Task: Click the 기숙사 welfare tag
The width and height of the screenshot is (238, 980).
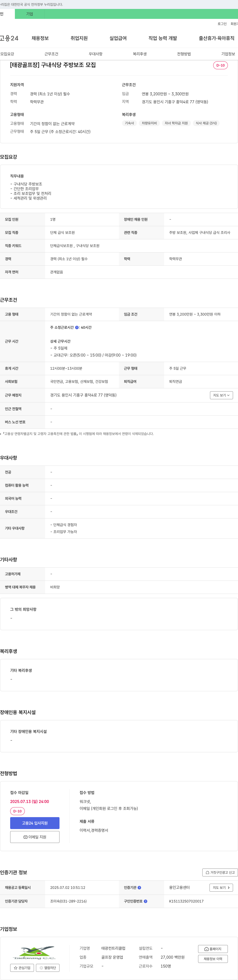Action: point(129,123)
